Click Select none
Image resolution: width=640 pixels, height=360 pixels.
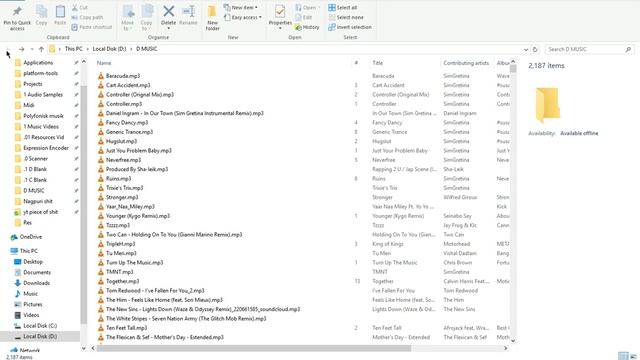tap(346, 18)
